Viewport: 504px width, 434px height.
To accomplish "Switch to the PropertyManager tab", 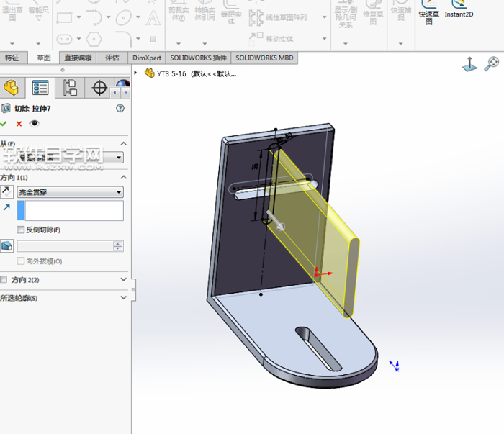I will coord(40,88).
